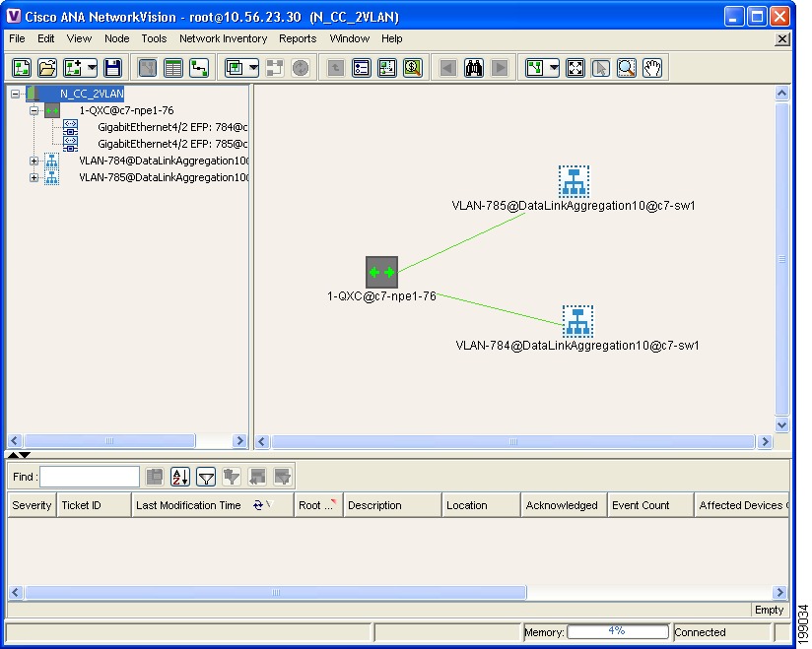Image resolution: width=812 pixels, height=649 pixels.
Task: Click the Go to Parent arrow icon
Action: (336, 68)
